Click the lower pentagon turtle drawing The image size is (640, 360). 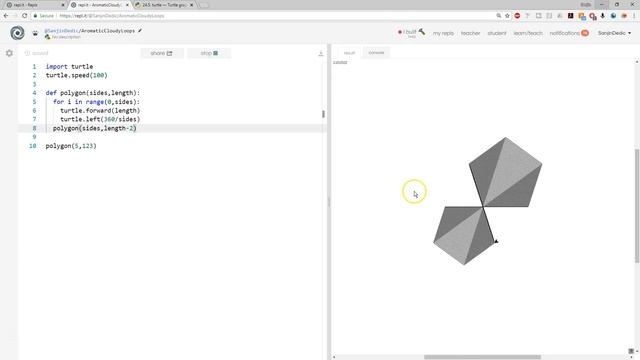(464, 235)
